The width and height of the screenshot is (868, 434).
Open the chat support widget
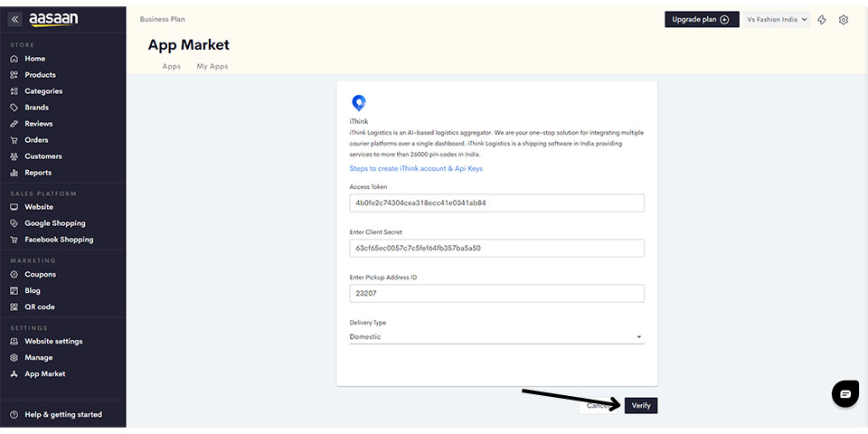pos(845,394)
